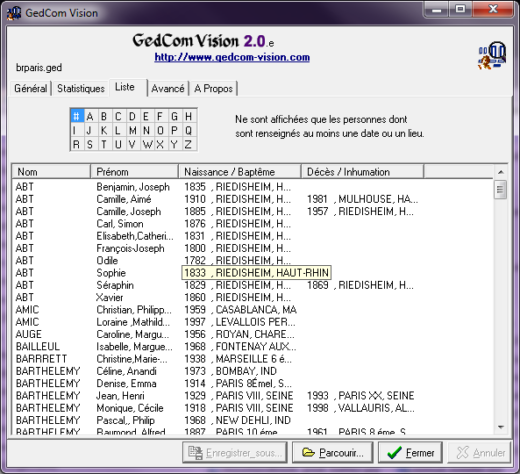Filter names by letter V
This screenshot has width=520, height=474.
pos(132,144)
